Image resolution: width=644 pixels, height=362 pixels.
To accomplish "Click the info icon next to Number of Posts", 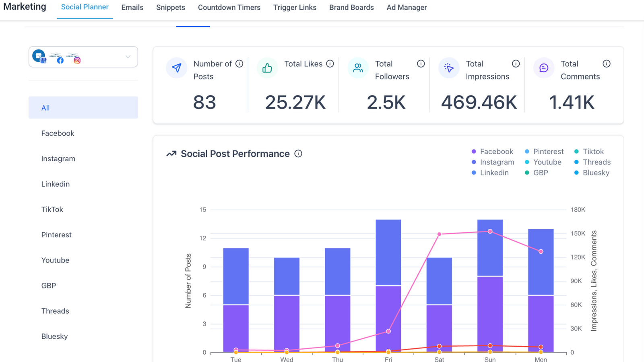I will [x=239, y=64].
